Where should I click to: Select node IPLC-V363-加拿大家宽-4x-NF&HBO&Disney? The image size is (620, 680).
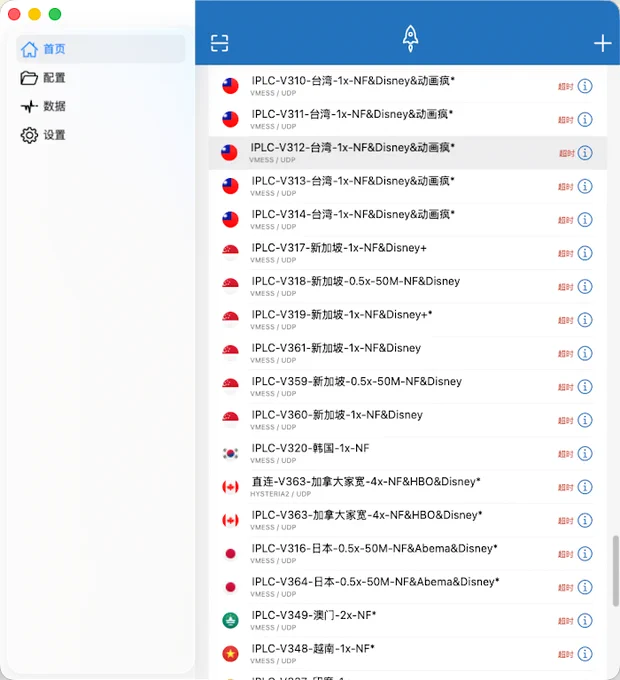(x=408, y=520)
